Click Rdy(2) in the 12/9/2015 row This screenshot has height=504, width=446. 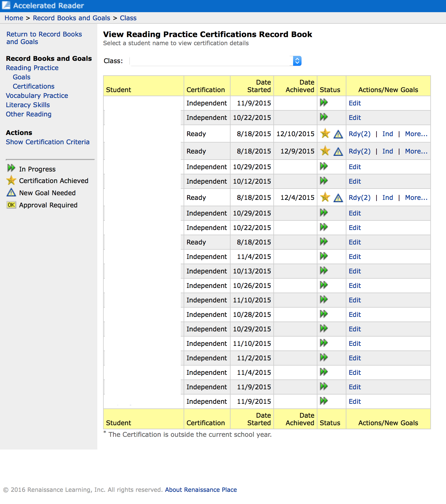click(360, 151)
